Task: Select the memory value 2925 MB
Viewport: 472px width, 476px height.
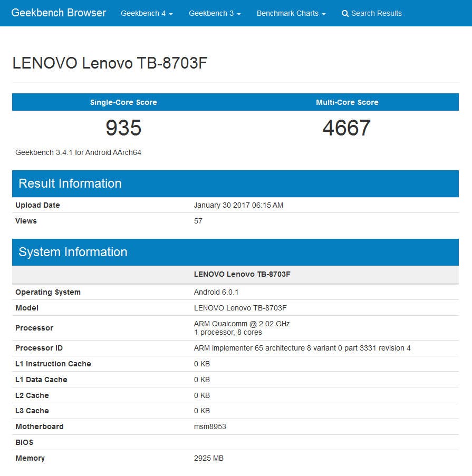Action: pos(209,458)
